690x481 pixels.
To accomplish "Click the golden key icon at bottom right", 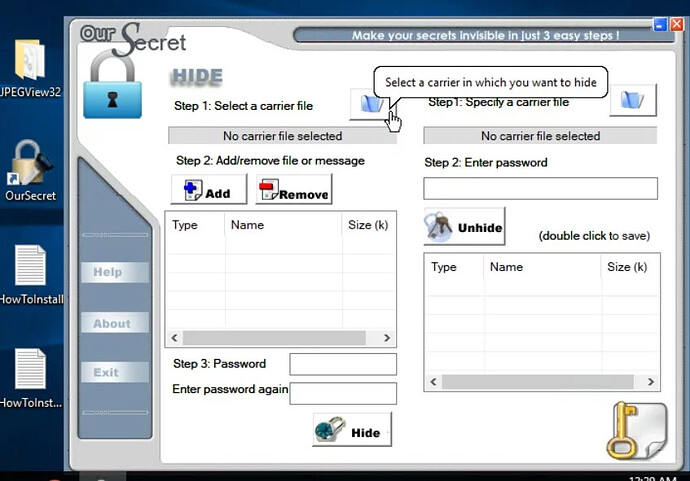I will (634, 428).
